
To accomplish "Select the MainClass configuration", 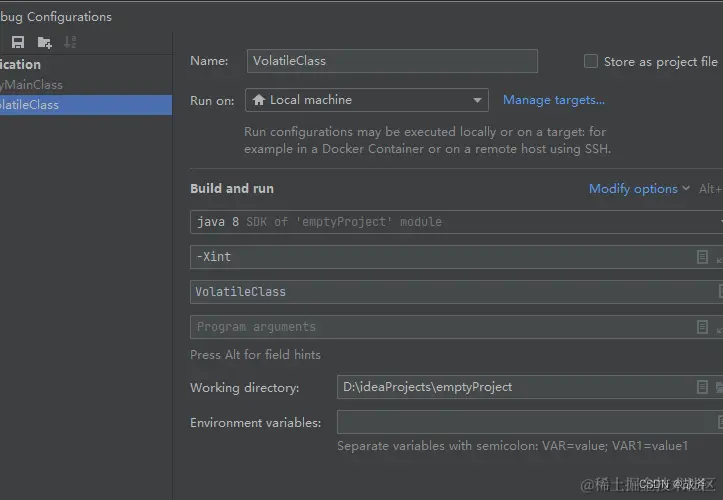I will pyautogui.click(x=31, y=85).
